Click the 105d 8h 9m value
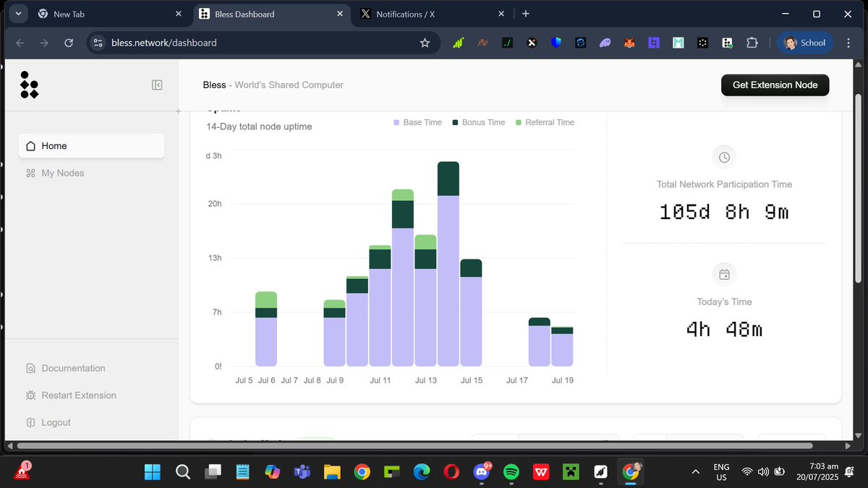This screenshot has height=488, width=868. (724, 213)
